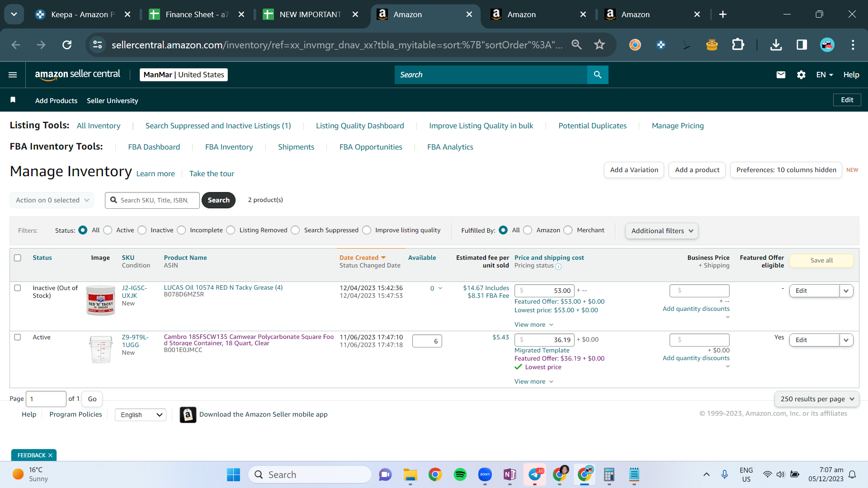Change the 250 results per page dropdown
The height and width of the screenshot is (488, 868).
tap(816, 399)
